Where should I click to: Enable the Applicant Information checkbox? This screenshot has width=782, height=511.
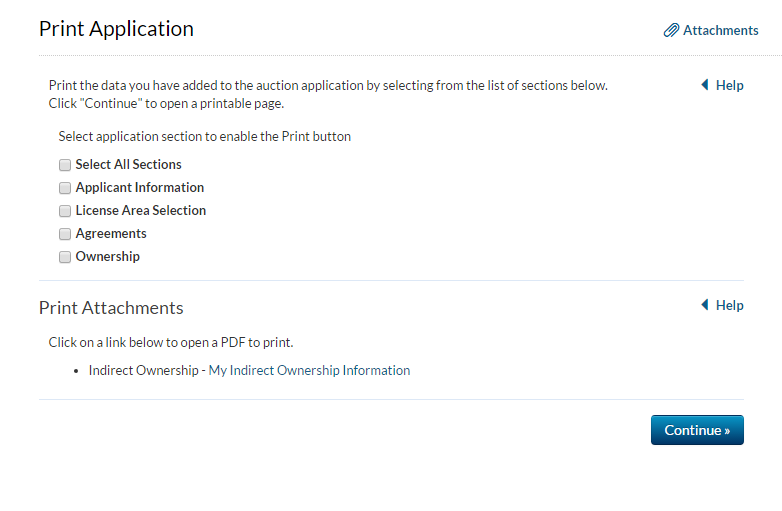click(65, 188)
